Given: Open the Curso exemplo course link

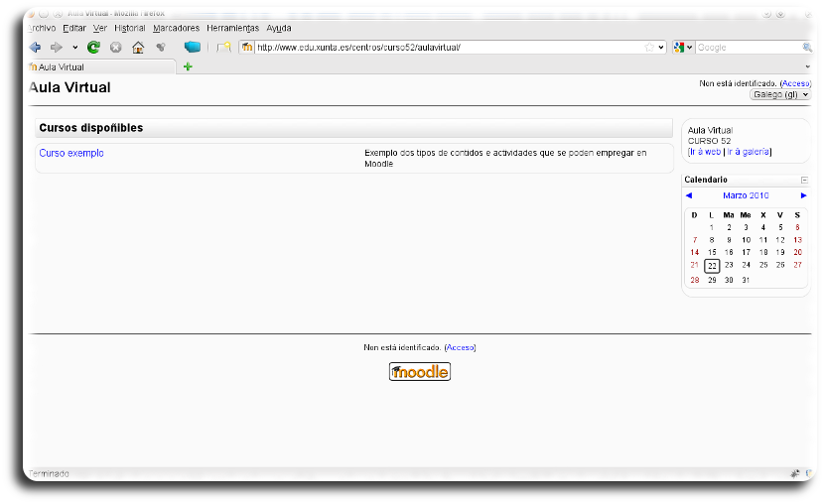Looking at the screenshot, I should tap(71, 153).
